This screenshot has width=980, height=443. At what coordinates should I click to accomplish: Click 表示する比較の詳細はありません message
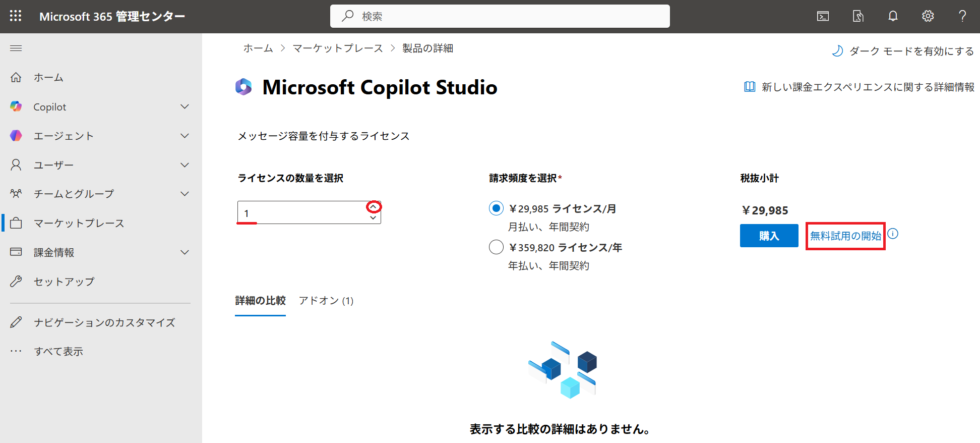click(x=561, y=429)
